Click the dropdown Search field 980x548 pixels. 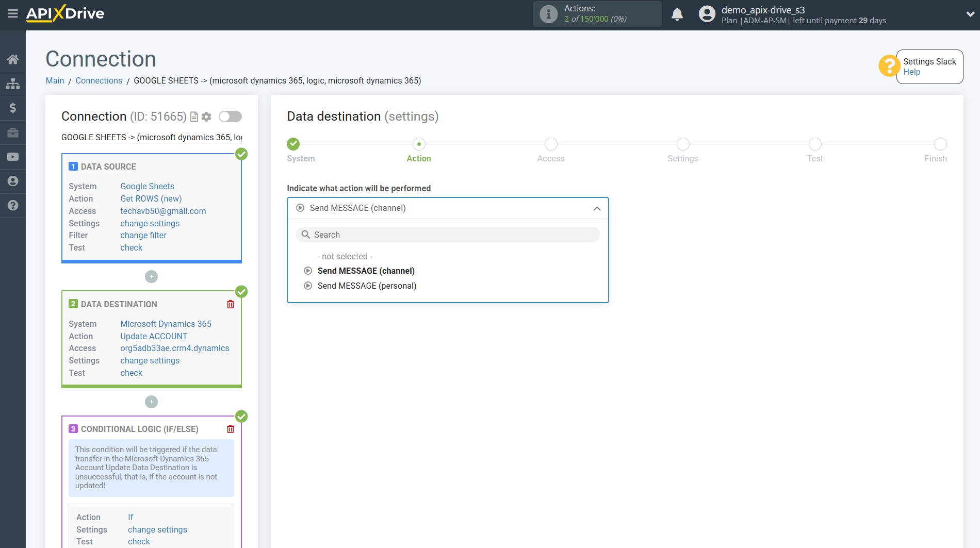click(x=448, y=235)
